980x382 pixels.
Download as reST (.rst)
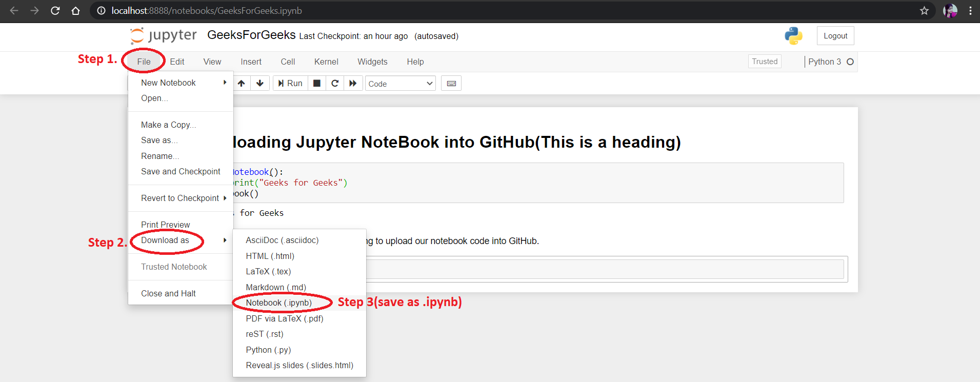(x=299, y=334)
